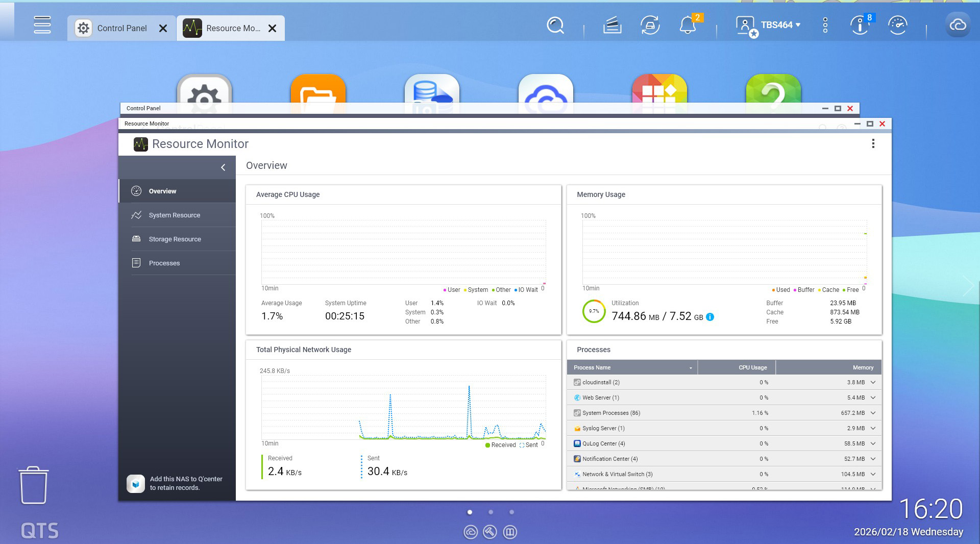The width and height of the screenshot is (980, 544).
Task: Open the TBS464 user dropdown
Action: click(780, 25)
